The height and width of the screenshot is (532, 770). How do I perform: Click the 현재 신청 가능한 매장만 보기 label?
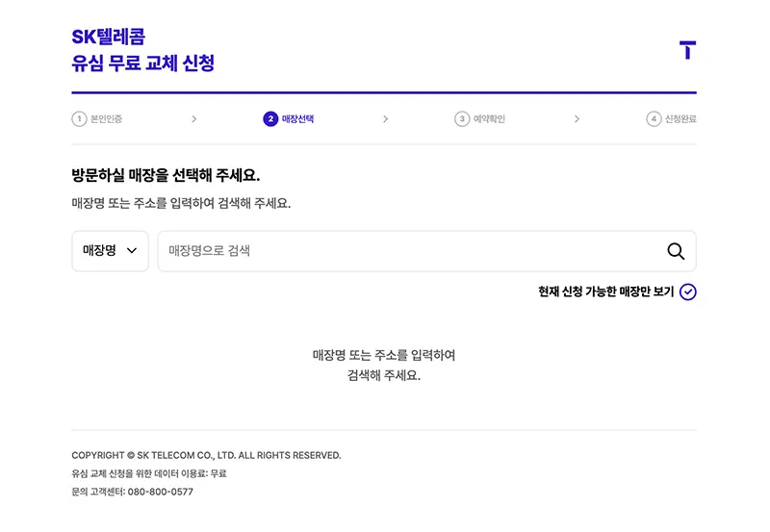point(606,292)
